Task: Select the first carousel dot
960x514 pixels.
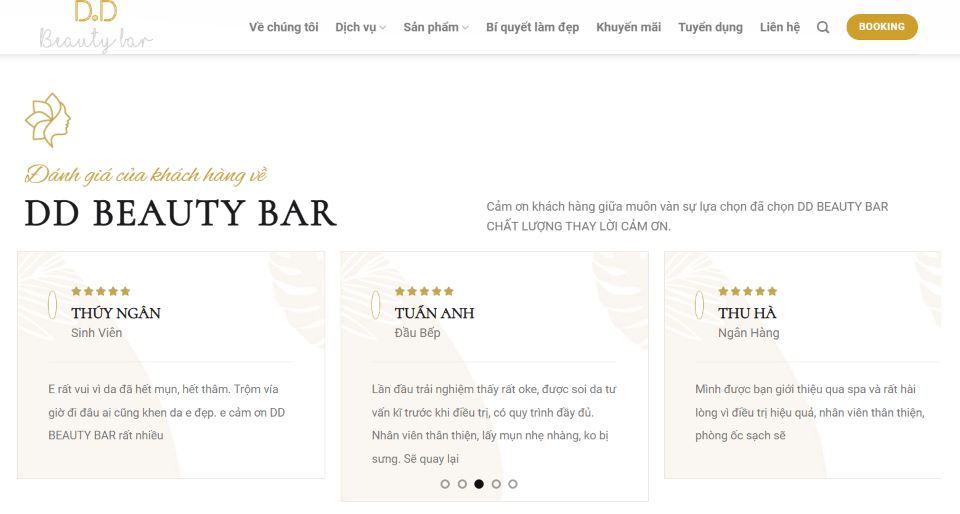Action: (x=445, y=484)
